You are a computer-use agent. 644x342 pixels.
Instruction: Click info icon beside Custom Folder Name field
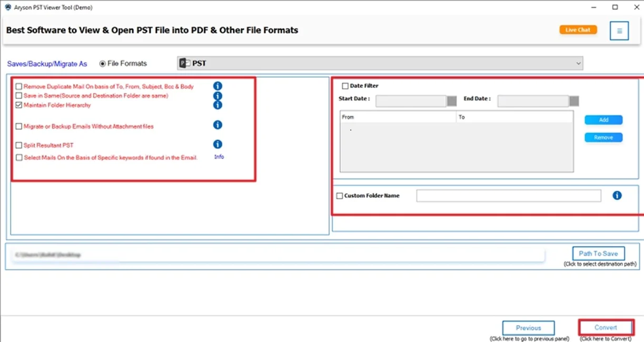click(617, 195)
